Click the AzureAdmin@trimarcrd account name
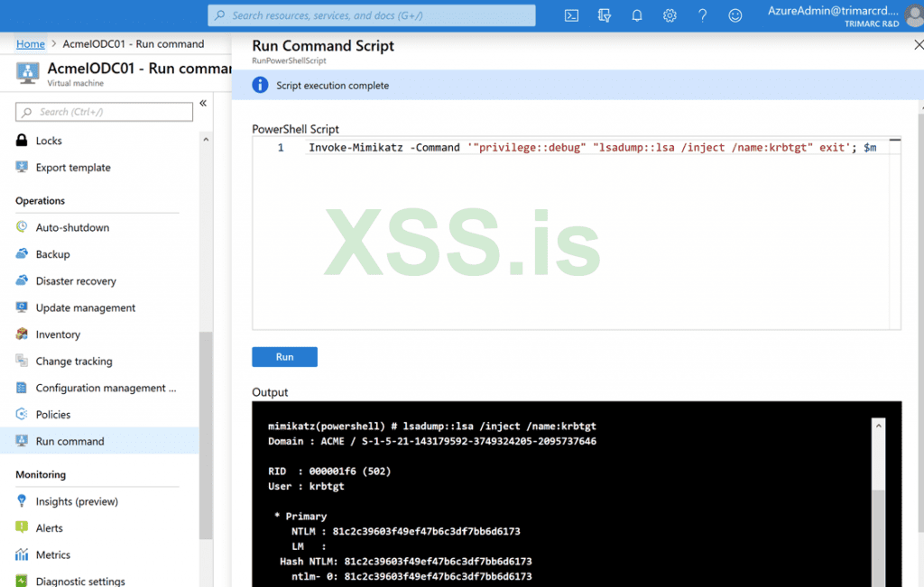 [x=833, y=11]
